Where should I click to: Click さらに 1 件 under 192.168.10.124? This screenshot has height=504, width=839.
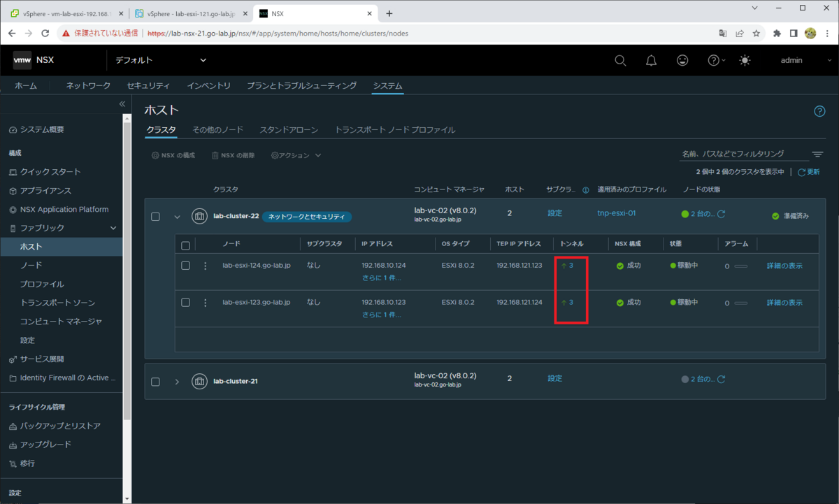point(382,278)
